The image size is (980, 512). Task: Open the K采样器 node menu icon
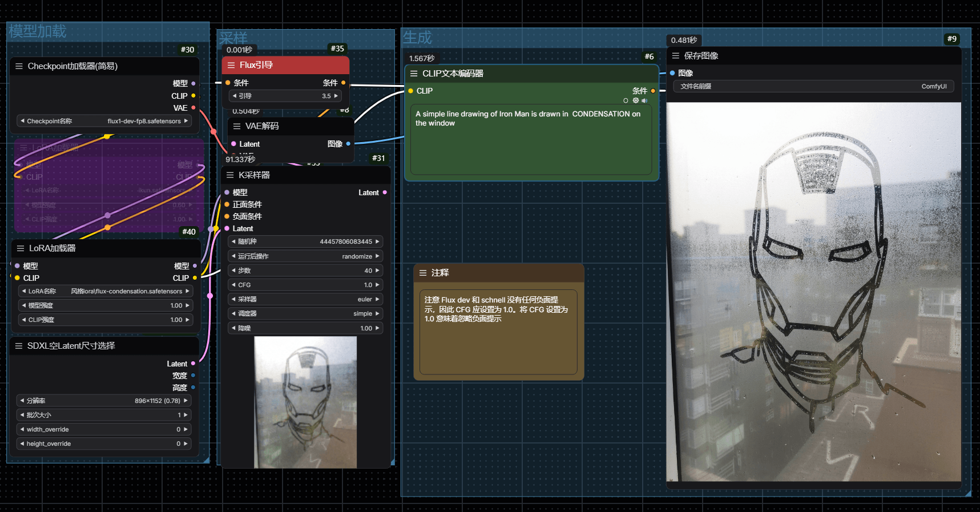tap(230, 175)
